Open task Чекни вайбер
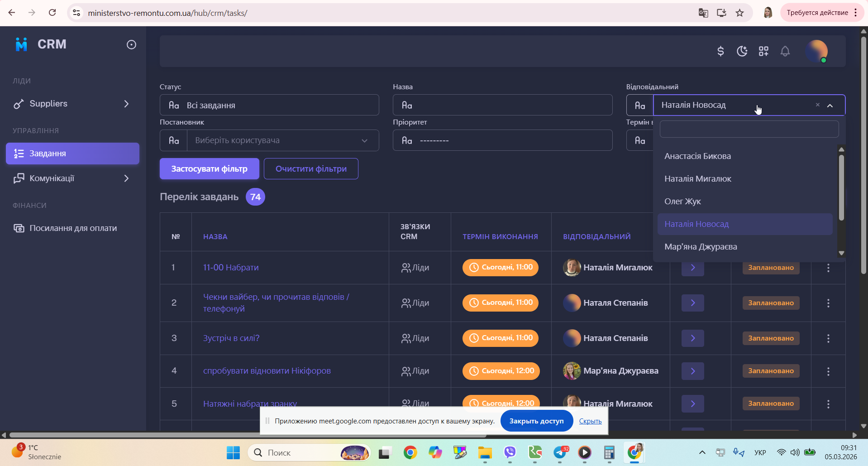Screen dimensions: 868x466 [276, 303]
